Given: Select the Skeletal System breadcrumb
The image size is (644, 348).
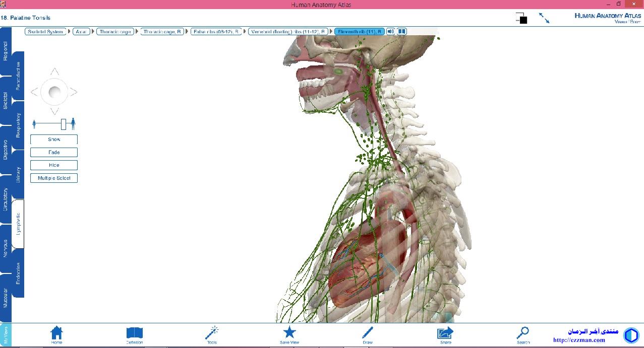Looking at the screenshot, I should 45,32.
